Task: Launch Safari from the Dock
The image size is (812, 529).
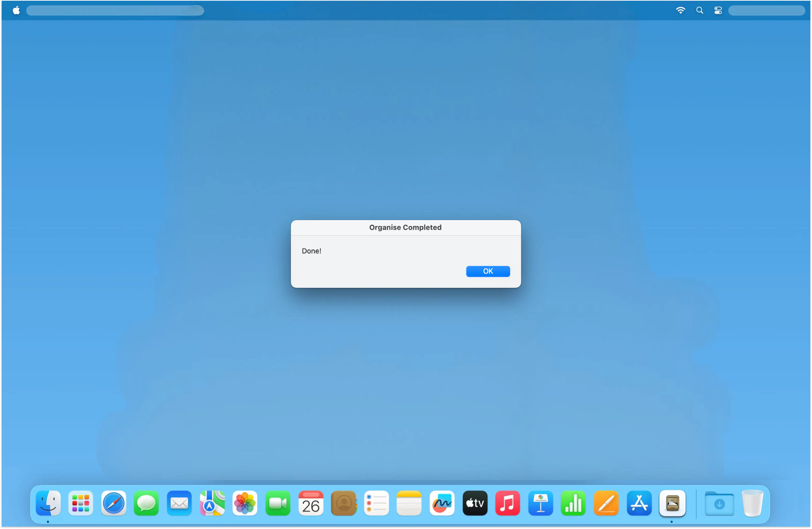Action: tap(114, 503)
